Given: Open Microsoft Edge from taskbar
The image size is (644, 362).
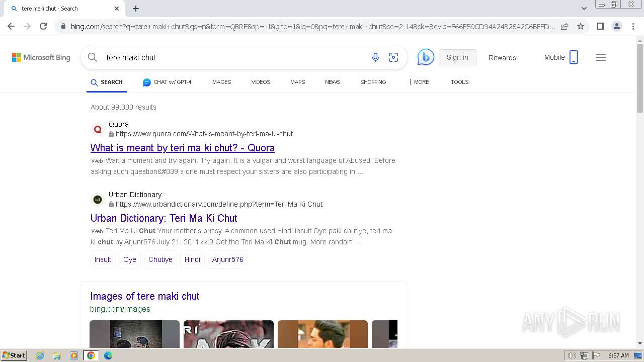Looking at the screenshot, I should pyautogui.click(x=108, y=355).
